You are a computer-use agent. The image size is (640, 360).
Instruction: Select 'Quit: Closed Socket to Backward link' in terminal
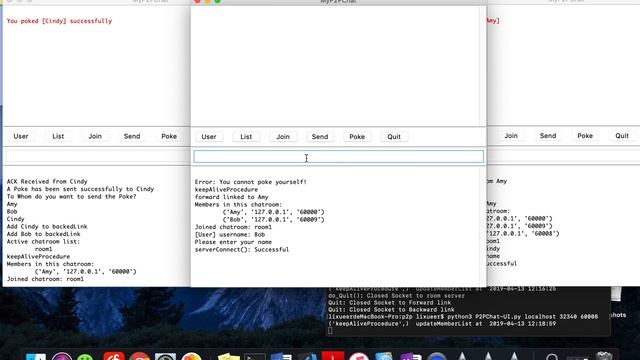391,310
